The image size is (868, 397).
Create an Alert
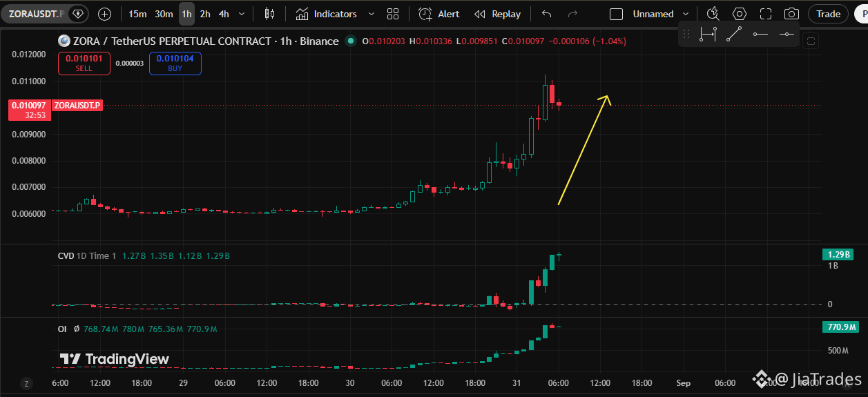[x=439, y=14]
